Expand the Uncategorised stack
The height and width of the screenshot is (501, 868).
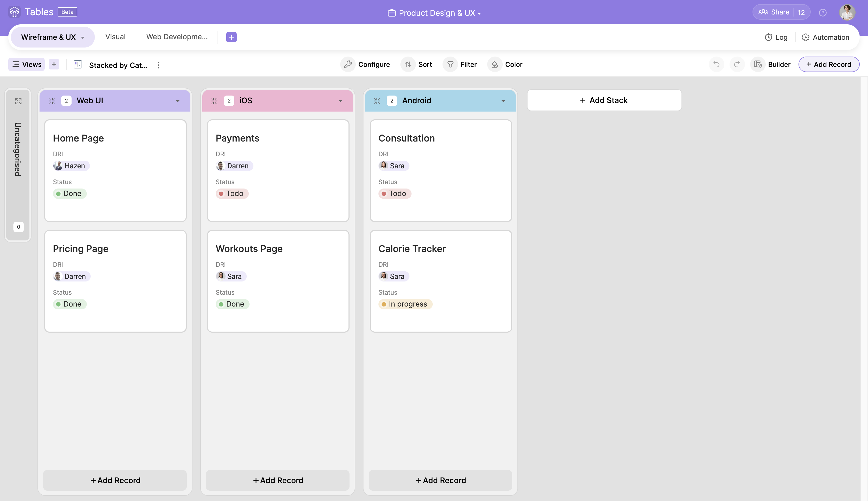[x=18, y=101]
